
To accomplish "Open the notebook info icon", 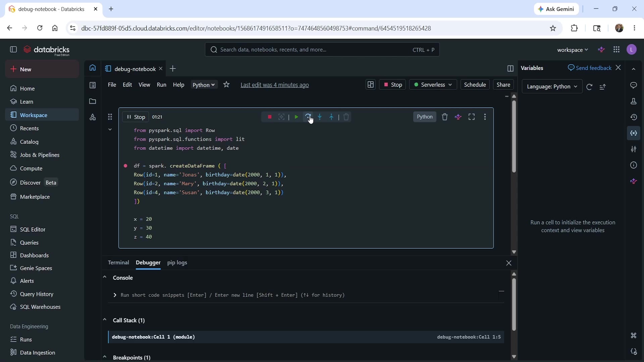I will click(x=634, y=165).
